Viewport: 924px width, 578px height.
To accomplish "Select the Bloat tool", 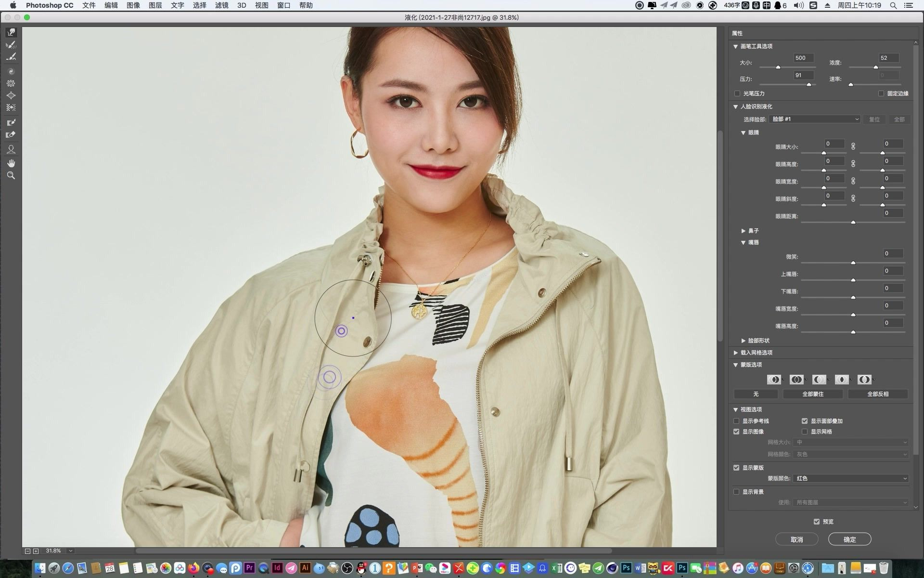I will click(11, 95).
